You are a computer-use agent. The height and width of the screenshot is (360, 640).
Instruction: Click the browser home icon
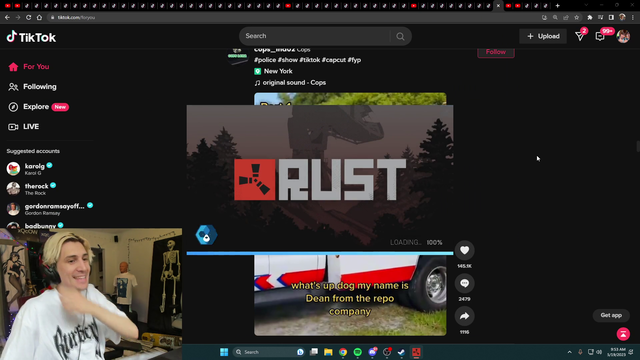pyautogui.click(x=39, y=18)
